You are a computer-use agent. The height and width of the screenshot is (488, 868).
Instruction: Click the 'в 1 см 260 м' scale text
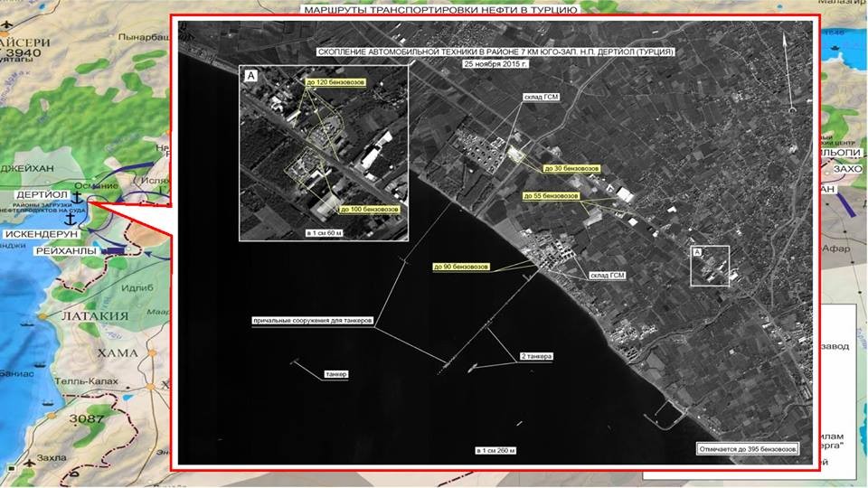click(x=495, y=449)
